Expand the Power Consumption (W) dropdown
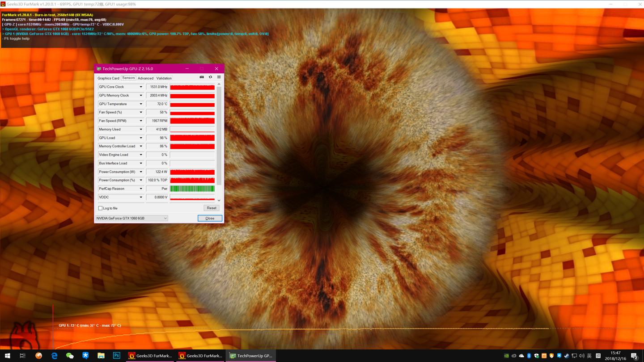This screenshot has height=362, width=644. tap(141, 172)
